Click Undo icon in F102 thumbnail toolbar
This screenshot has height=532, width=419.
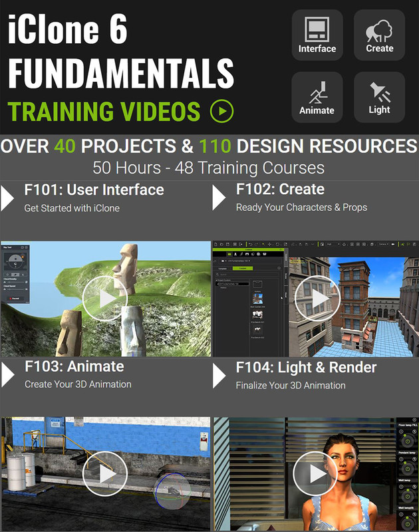pos(250,244)
